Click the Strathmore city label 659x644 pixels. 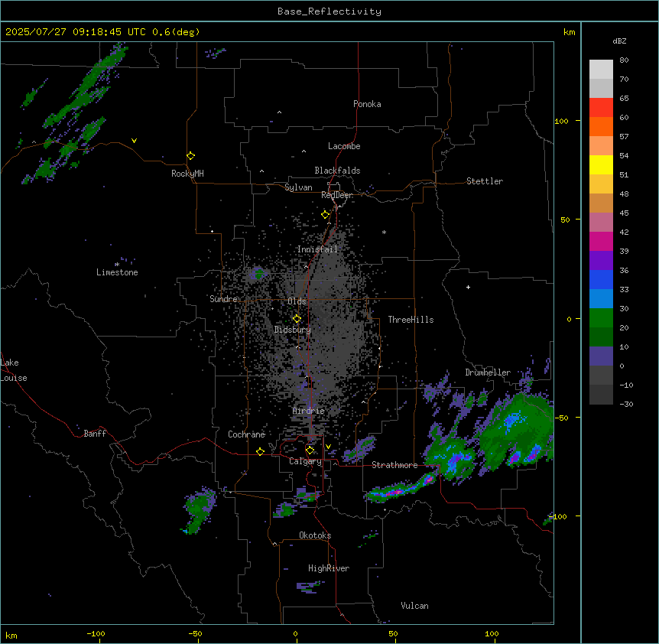[394, 465]
